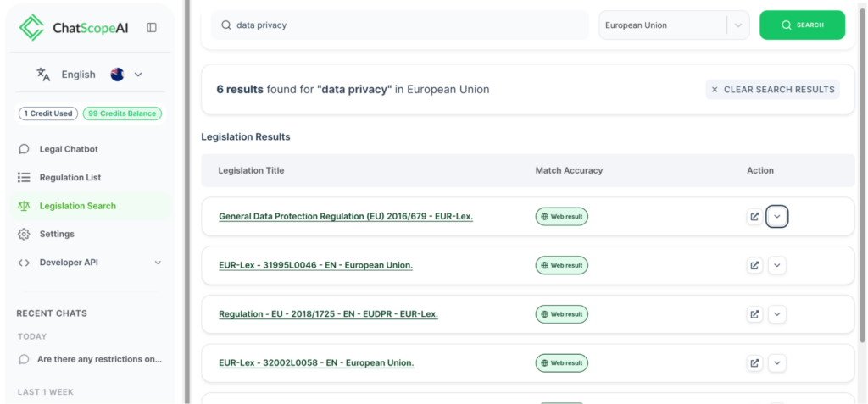Image resolution: width=868 pixels, height=404 pixels.
Task: Click Web result badge for 2018/1725 row
Action: [562, 313]
